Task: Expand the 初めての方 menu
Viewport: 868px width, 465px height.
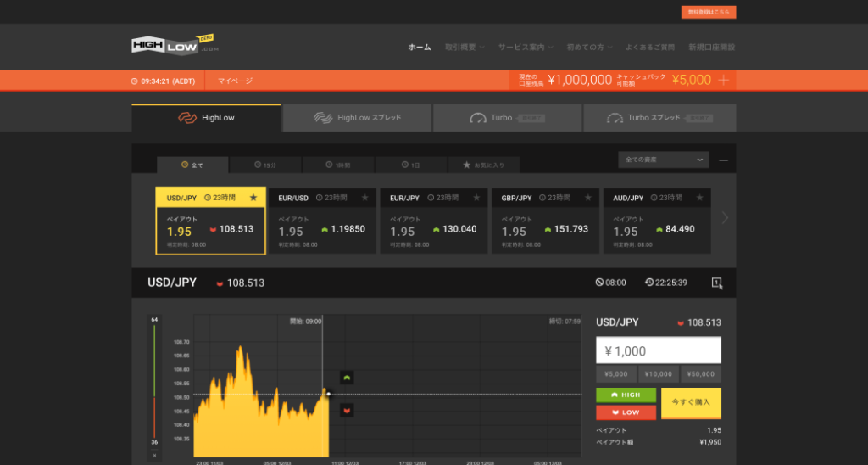Action: pos(589,48)
